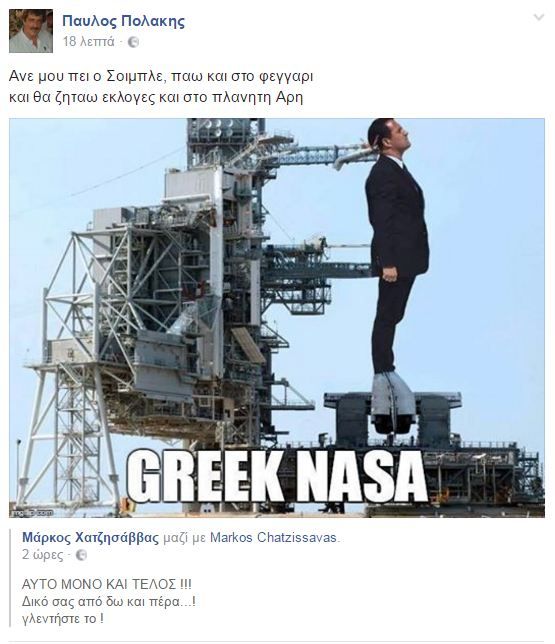Image resolution: width=555 pixels, height=644 pixels.
Task: Click the globe privacy icon beside 2 ώρες
Action: click(82, 555)
